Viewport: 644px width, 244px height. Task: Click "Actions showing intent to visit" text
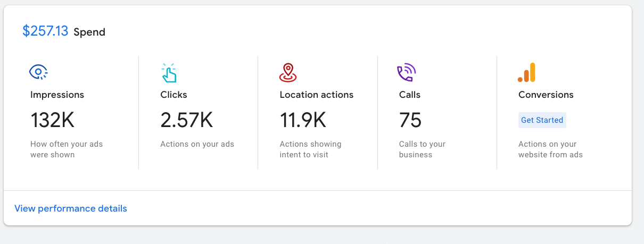(310, 149)
